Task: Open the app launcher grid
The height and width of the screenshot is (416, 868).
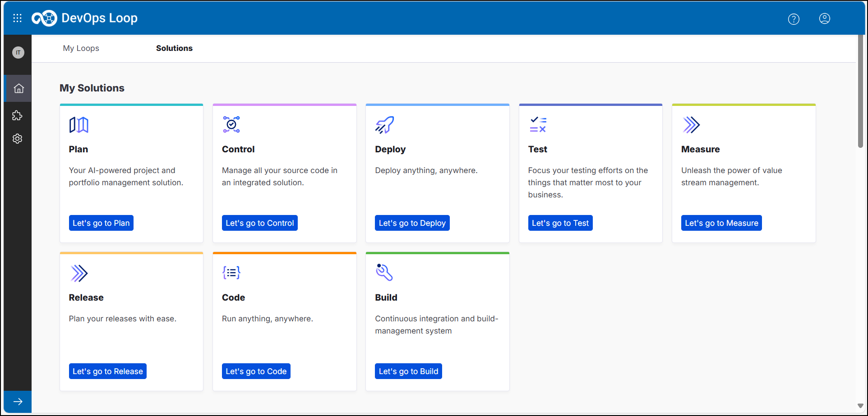Action: point(17,18)
